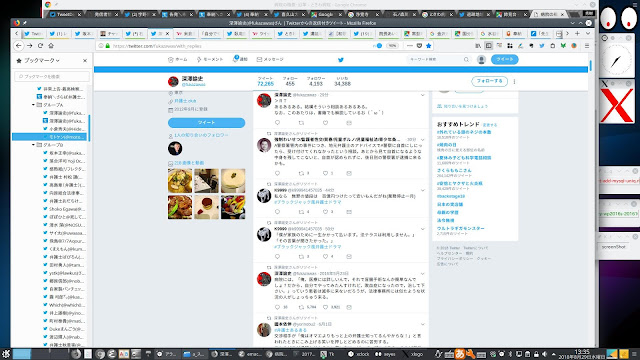The image size is (640, 360).
Task: Open ウルトラギガモンスター trend link
Action: [460, 229]
